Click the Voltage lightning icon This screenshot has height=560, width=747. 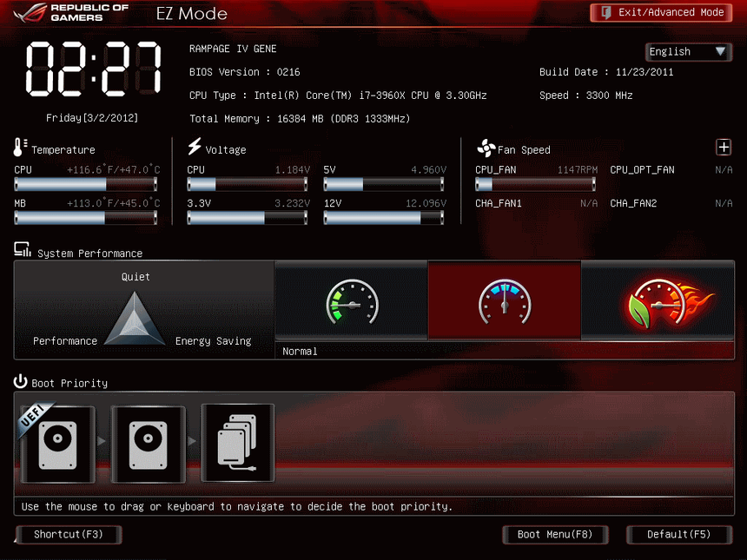(x=193, y=147)
